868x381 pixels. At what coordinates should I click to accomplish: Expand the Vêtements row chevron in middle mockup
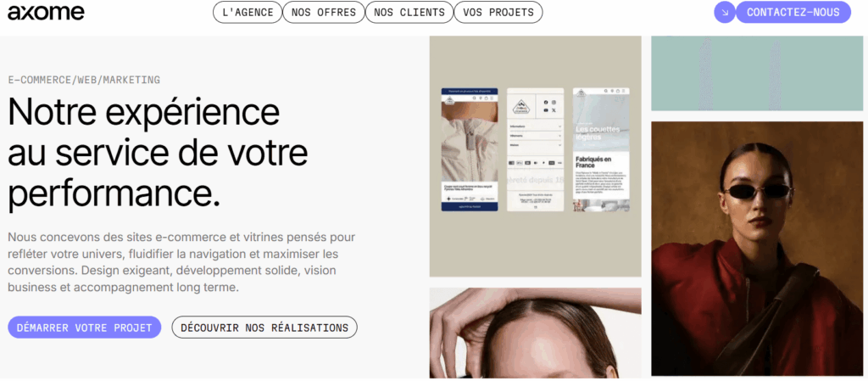(559, 136)
